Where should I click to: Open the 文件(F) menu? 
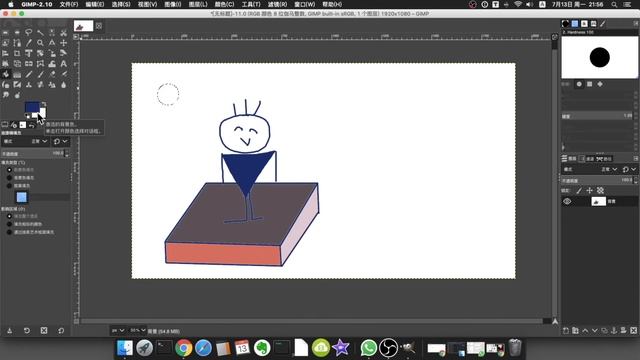click(69, 4)
